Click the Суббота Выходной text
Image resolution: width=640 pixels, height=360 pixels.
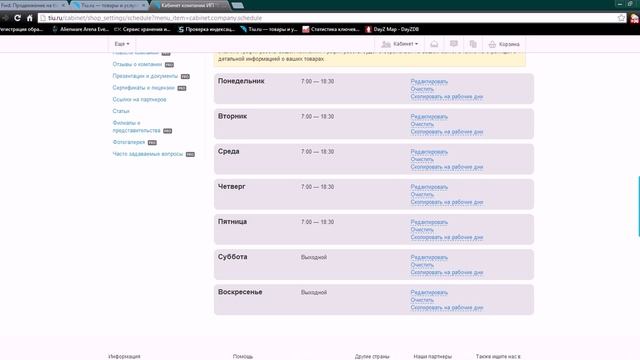click(x=314, y=258)
